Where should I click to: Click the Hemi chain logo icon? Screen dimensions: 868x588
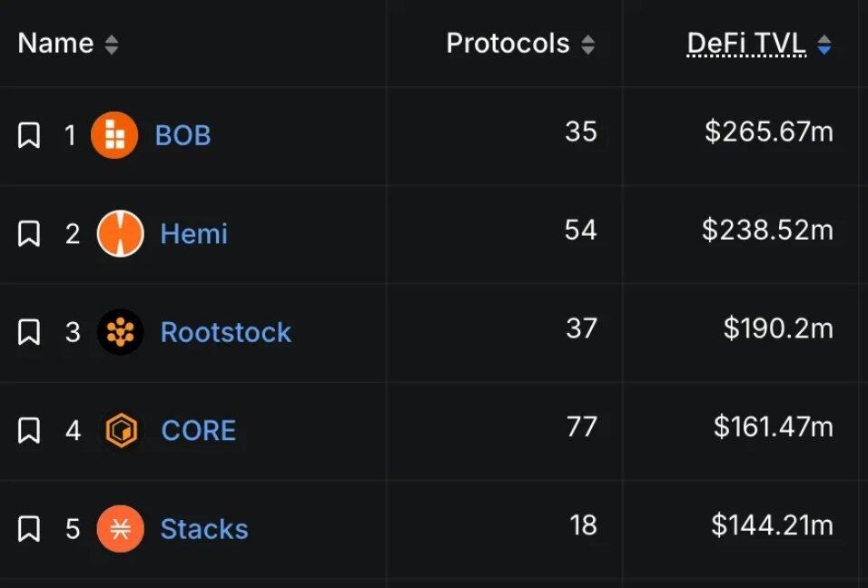pyautogui.click(x=120, y=234)
